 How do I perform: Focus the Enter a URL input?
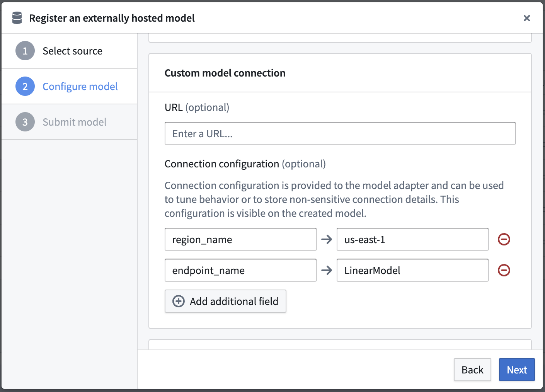click(x=340, y=133)
